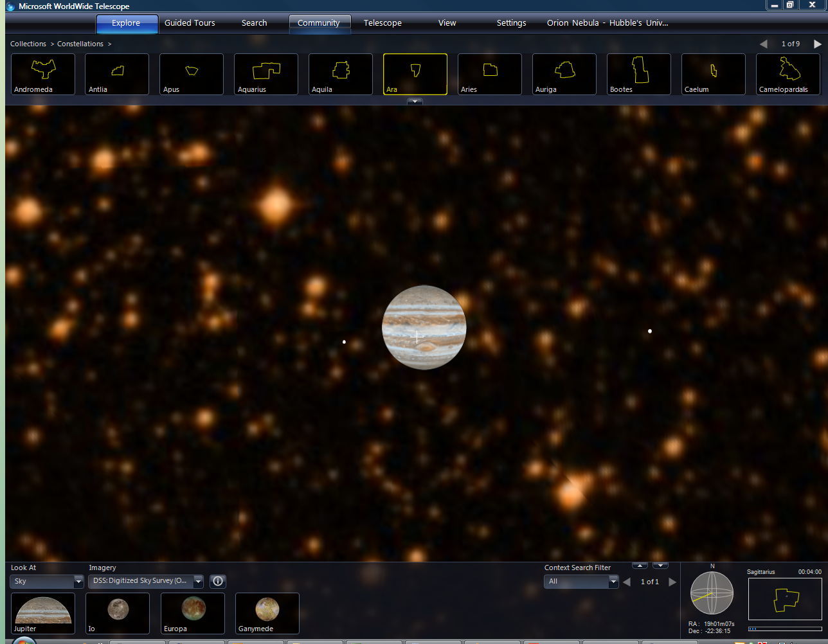Select the Aquarius constellation thumbnail
The height and width of the screenshot is (644, 828).
point(266,74)
